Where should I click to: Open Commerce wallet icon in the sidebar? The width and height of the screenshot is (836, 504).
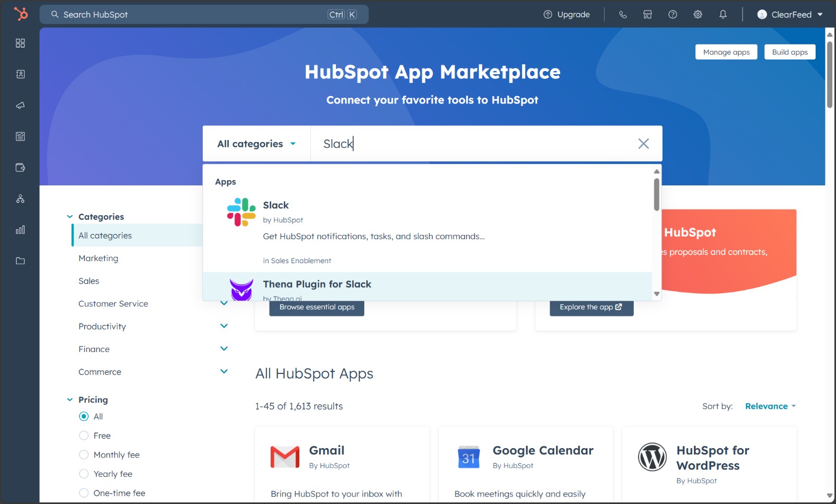click(x=20, y=168)
